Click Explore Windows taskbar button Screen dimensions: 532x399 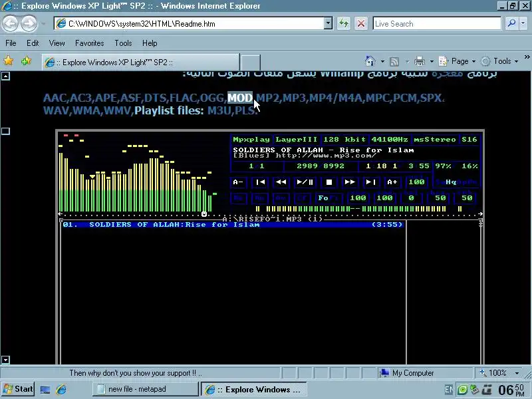point(254,389)
